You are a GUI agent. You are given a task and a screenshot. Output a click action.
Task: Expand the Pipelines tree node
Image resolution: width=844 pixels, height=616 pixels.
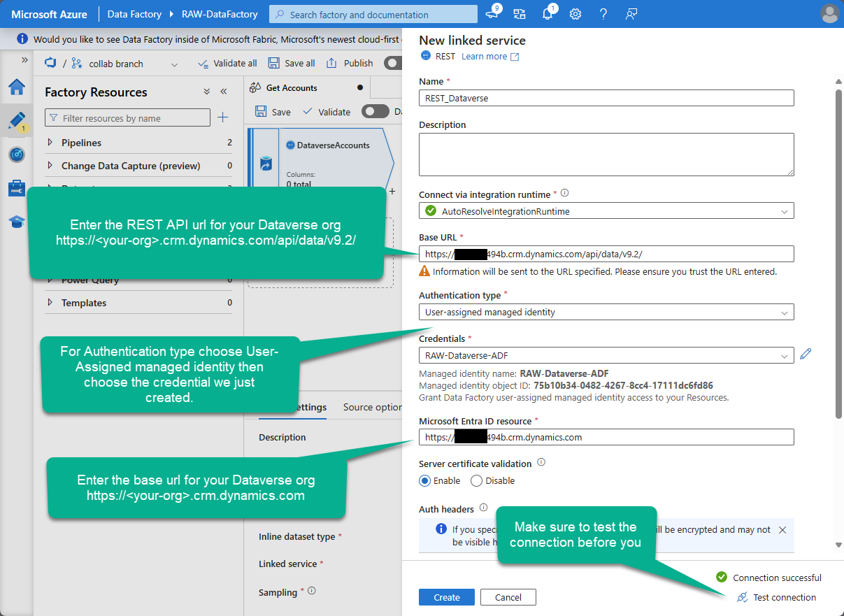50,143
